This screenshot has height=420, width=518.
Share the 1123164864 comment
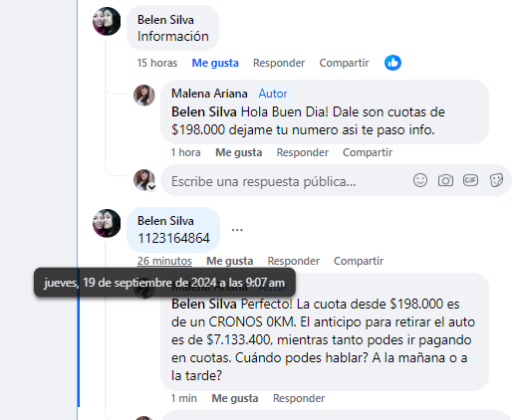tap(359, 261)
